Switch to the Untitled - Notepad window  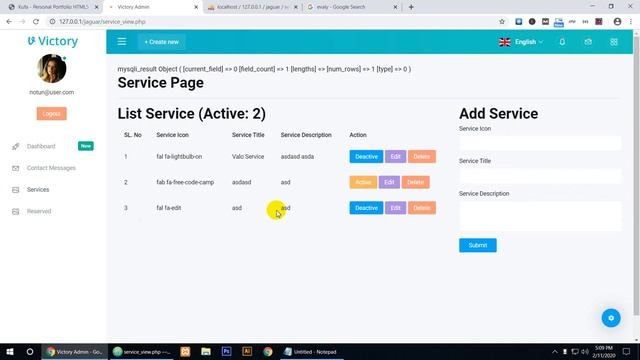coord(312,352)
